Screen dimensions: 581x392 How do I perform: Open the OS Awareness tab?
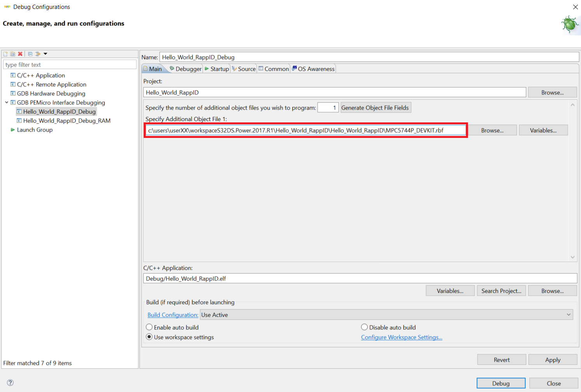click(313, 68)
